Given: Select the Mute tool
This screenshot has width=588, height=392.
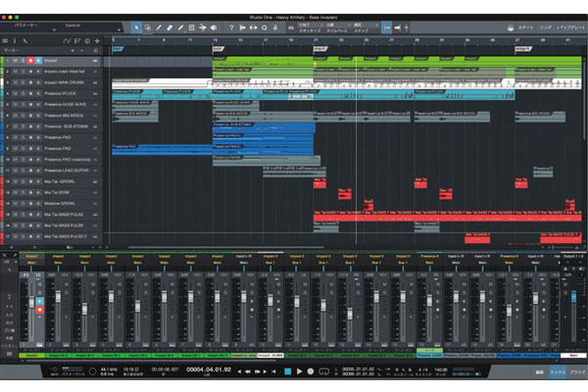Looking at the screenshot, I should click(191, 27).
